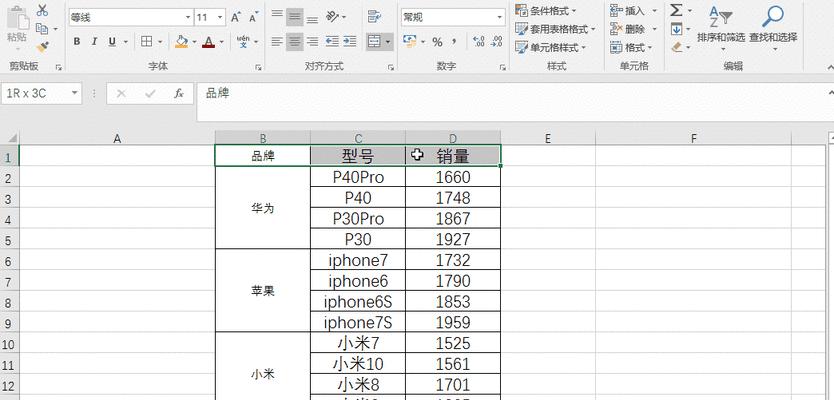Open 套用表格格式 table format menu
The height and width of the screenshot is (400, 834).
(555, 29)
